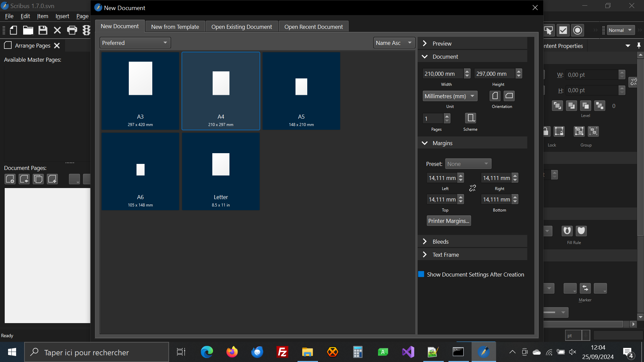Open the Insert menu
This screenshot has width=644, height=362.
[x=62, y=16]
